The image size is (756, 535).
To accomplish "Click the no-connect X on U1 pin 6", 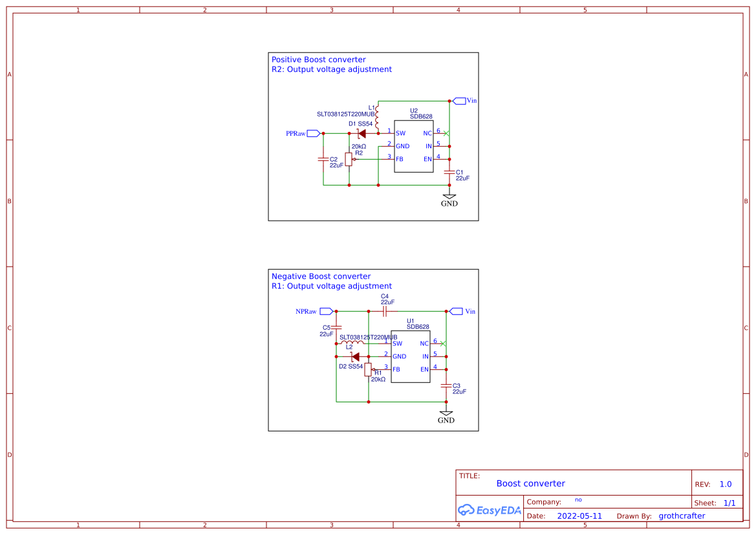I will point(443,344).
